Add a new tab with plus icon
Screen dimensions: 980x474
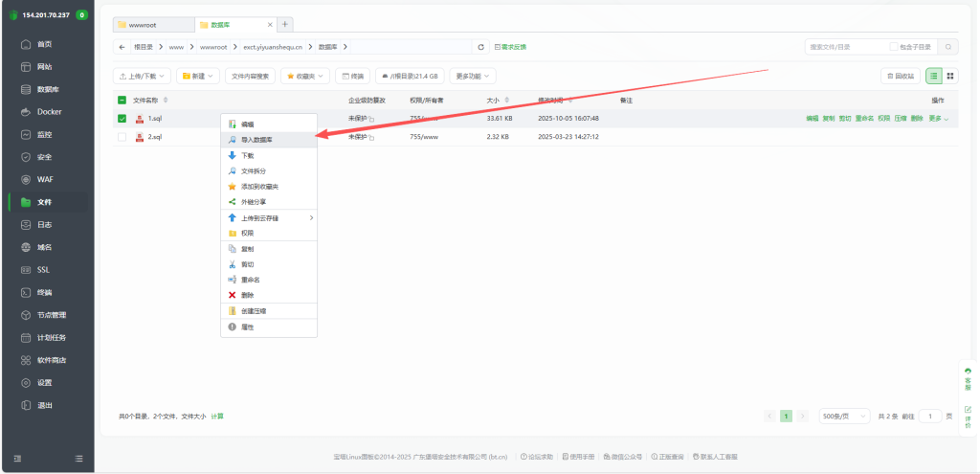[x=285, y=24]
